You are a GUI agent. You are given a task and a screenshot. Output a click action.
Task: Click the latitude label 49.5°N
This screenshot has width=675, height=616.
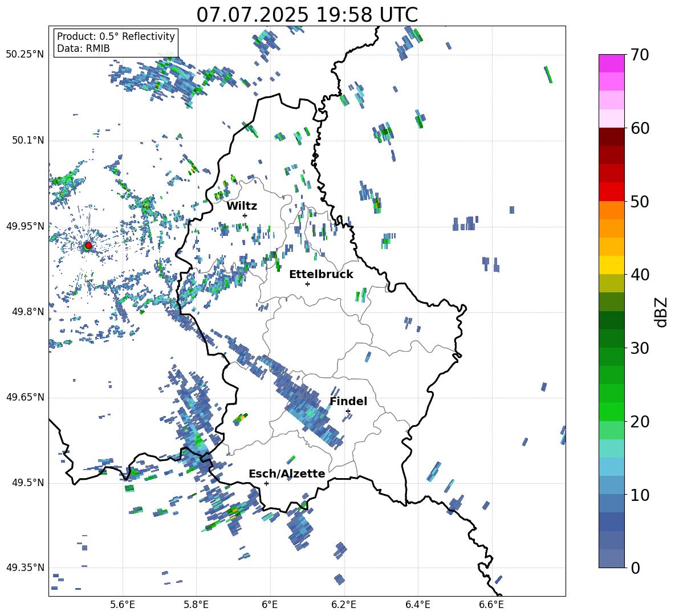click(x=27, y=483)
